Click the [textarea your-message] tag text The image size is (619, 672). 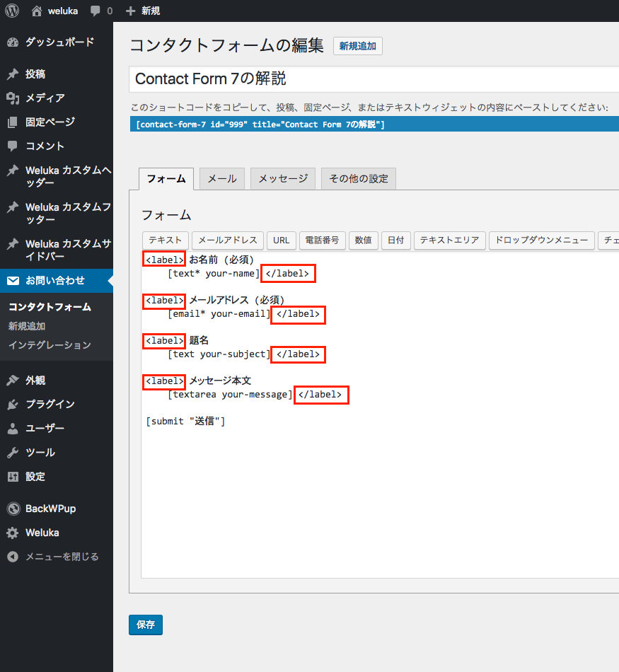click(x=230, y=394)
